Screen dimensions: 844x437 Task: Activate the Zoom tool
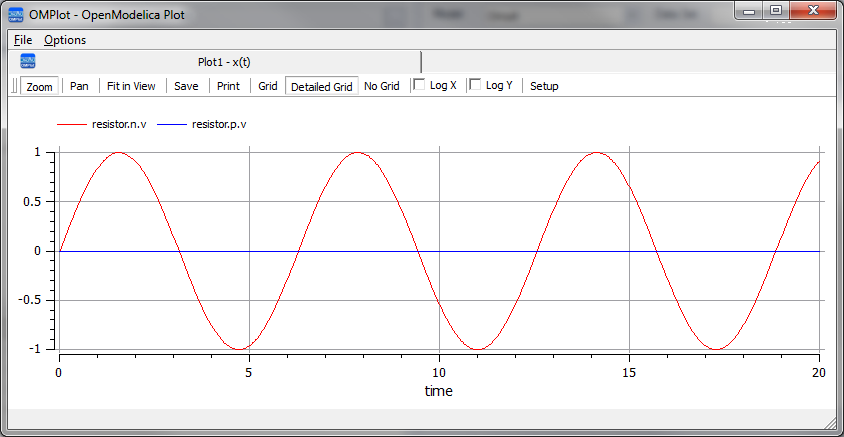40,86
